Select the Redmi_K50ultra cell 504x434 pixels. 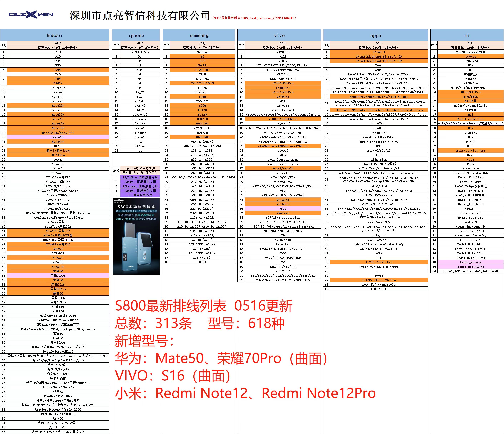471,191
